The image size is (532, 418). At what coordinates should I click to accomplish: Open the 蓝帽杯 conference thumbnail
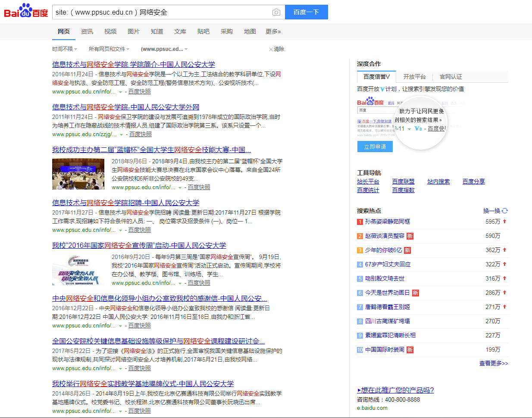tap(78, 174)
